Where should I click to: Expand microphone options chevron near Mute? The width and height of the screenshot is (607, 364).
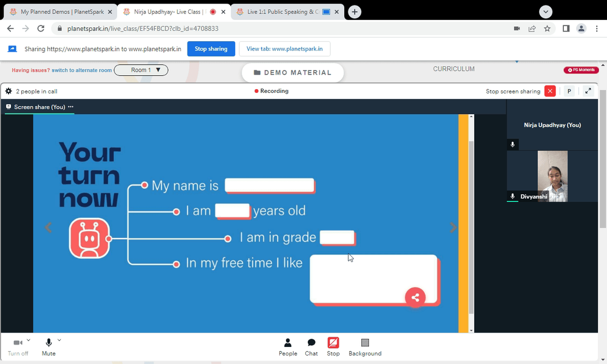tap(59, 340)
